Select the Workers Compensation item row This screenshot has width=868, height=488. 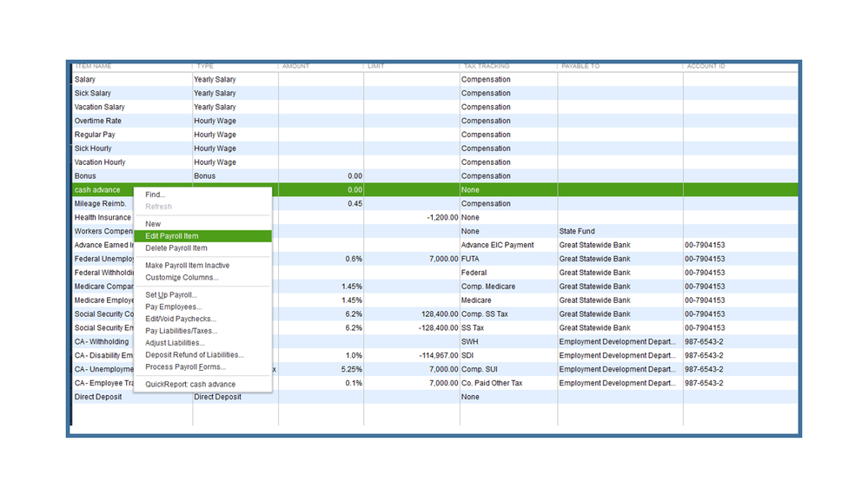103,232
